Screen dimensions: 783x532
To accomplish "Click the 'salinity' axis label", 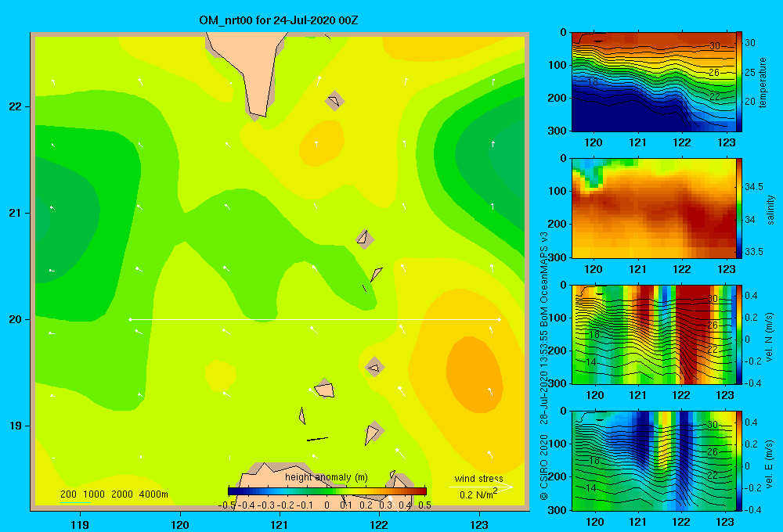I will [x=770, y=210].
